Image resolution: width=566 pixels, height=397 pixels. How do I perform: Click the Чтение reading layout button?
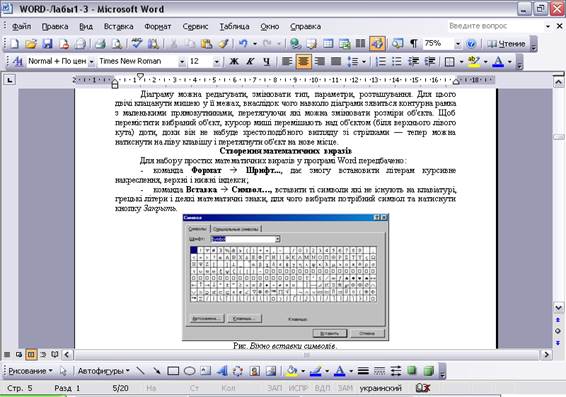tap(506, 44)
